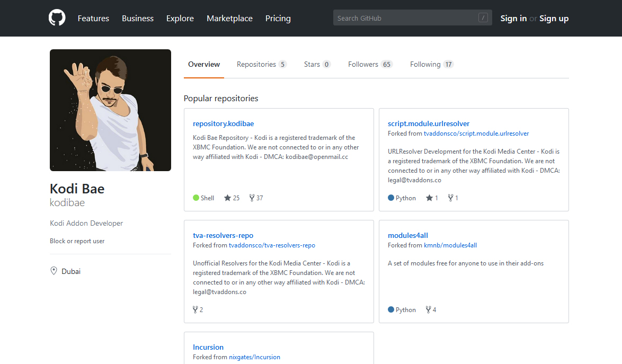This screenshot has height=364, width=622.
Task: Click the Popular repositories heading
Action: pos(221,99)
